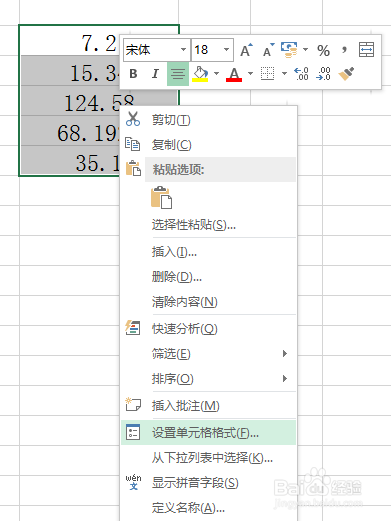Open the font name dropdown

[x=183, y=50]
